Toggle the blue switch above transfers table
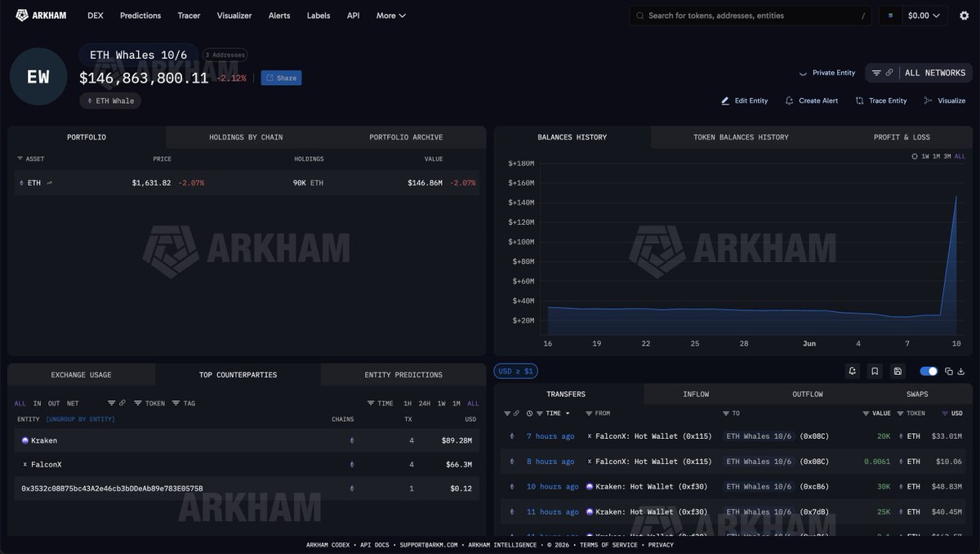Image resolution: width=980 pixels, height=554 pixels. point(929,371)
